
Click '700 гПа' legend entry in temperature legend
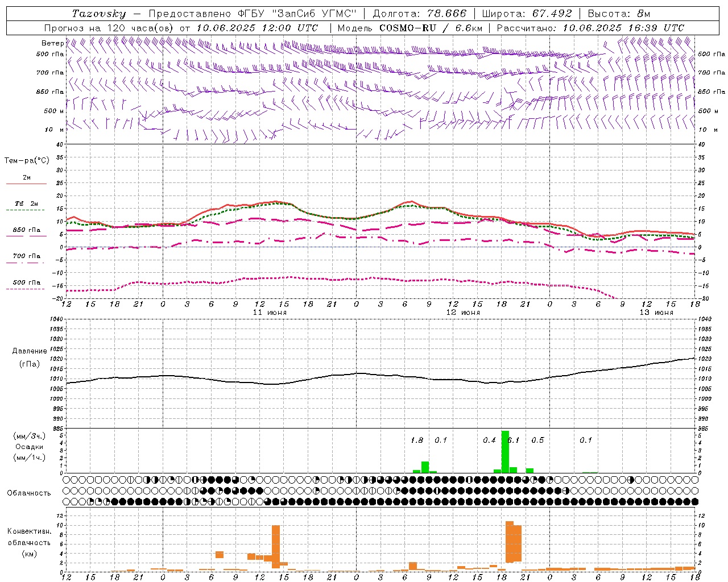coord(27,256)
